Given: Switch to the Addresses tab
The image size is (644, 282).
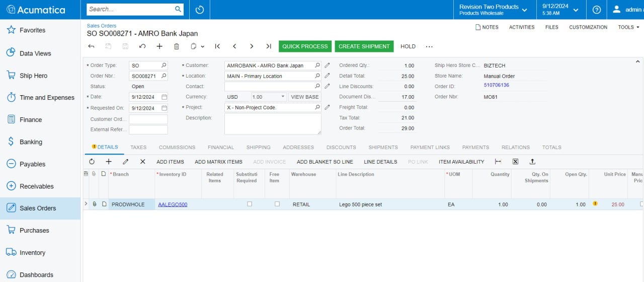Looking at the screenshot, I should [x=298, y=148].
